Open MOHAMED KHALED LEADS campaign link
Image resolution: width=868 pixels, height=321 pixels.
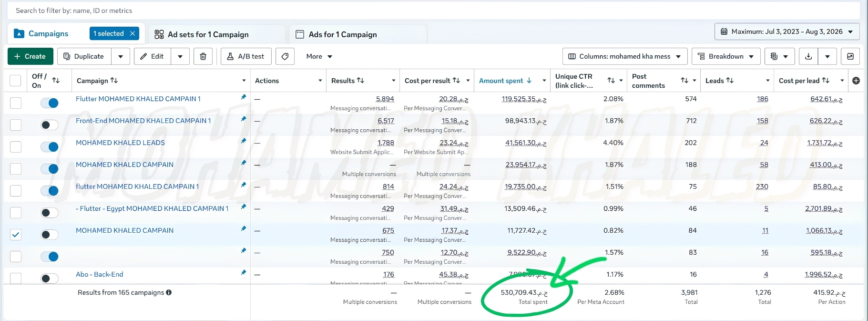point(120,143)
